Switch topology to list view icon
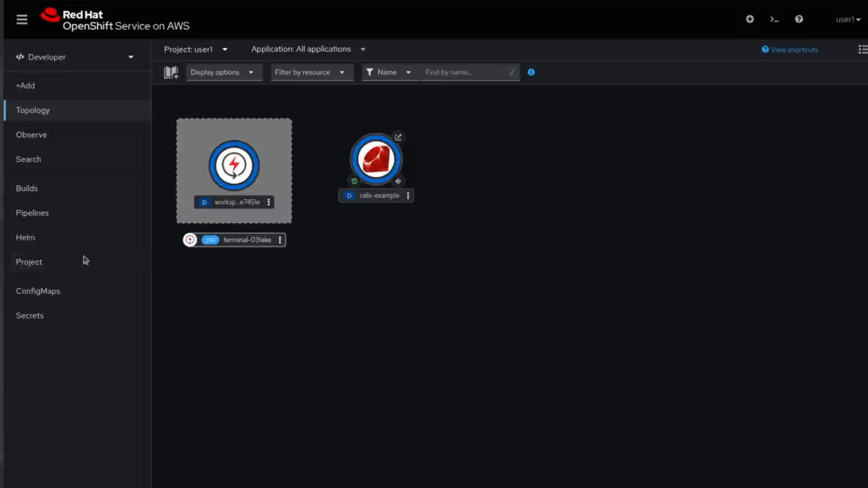This screenshot has height=488, width=868. pyautogui.click(x=863, y=49)
